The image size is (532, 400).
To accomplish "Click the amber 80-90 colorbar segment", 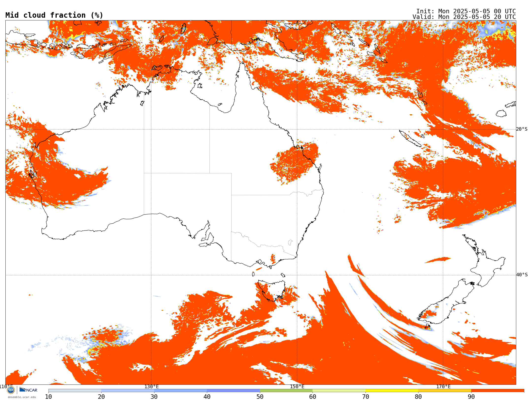I will 445,391.
